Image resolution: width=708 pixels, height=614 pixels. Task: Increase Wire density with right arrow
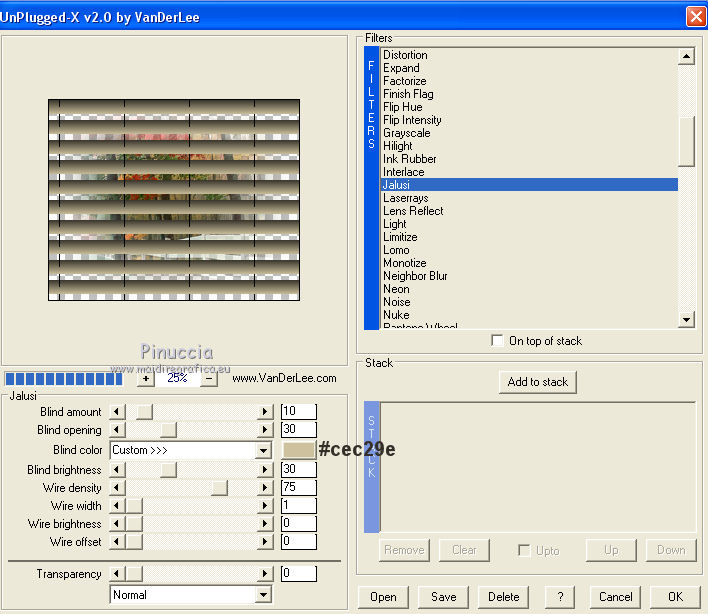[266, 488]
